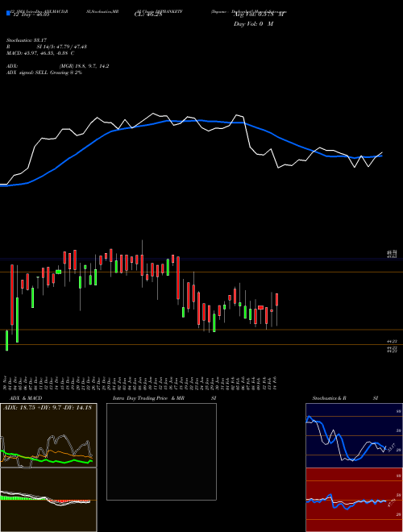403x532 pixels.
Task: Click the last red candlestick on the chart
Action: [x=277, y=300]
